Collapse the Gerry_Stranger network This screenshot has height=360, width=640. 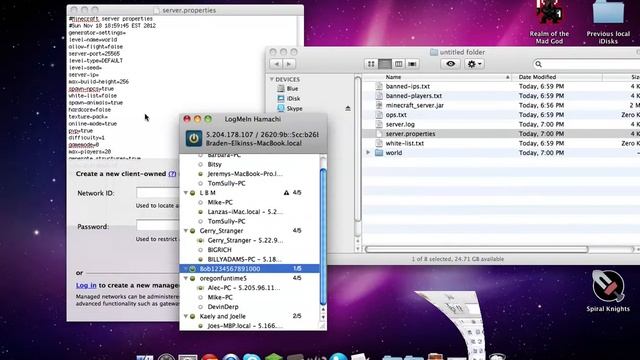[186, 231]
